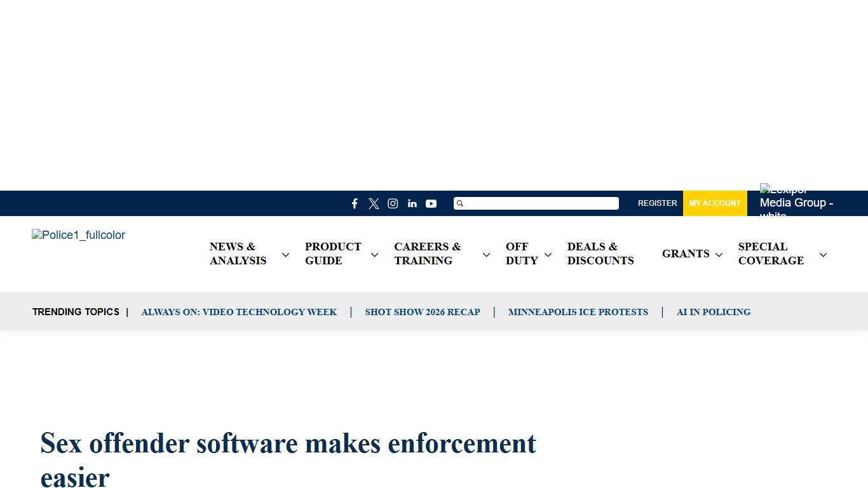Expand the GRANTS menu chevron
The width and height of the screenshot is (868, 488).
(719, 255)
